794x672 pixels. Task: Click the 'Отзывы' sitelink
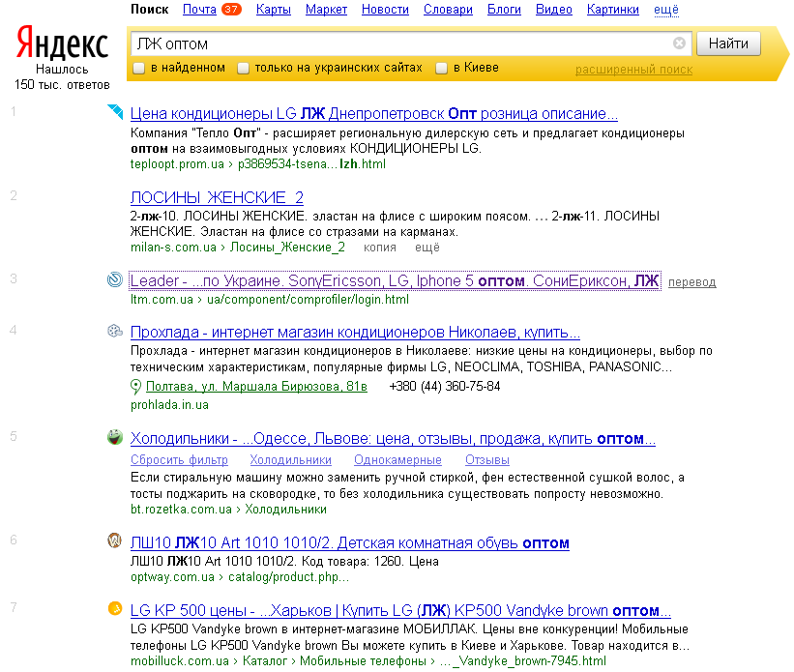coord(487,460)
